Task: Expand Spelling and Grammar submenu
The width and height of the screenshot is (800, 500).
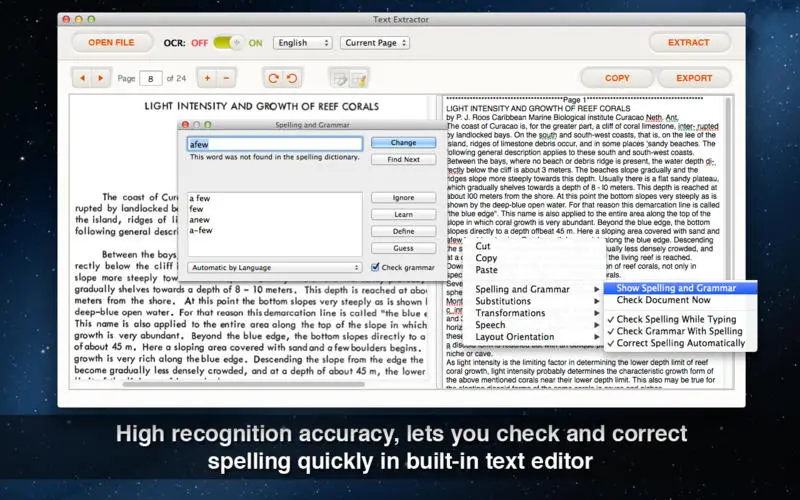Action: click(534, 289)
